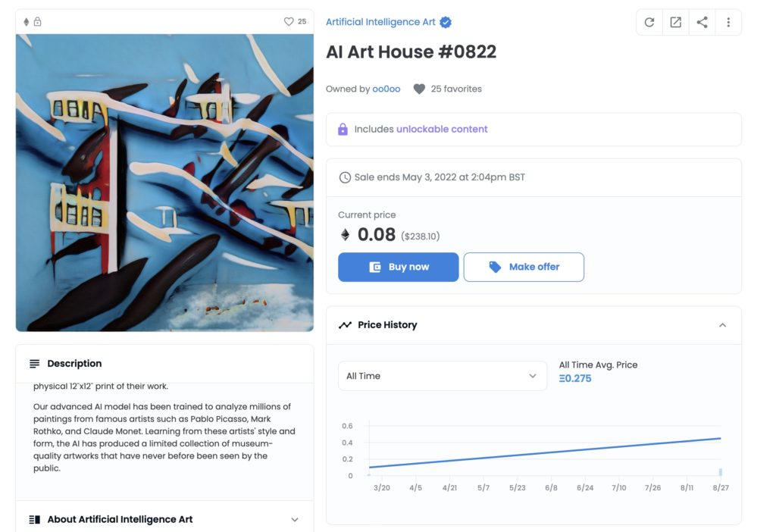Click the refresh metadata icon
776x532 pixels.
tap(649, 23)
